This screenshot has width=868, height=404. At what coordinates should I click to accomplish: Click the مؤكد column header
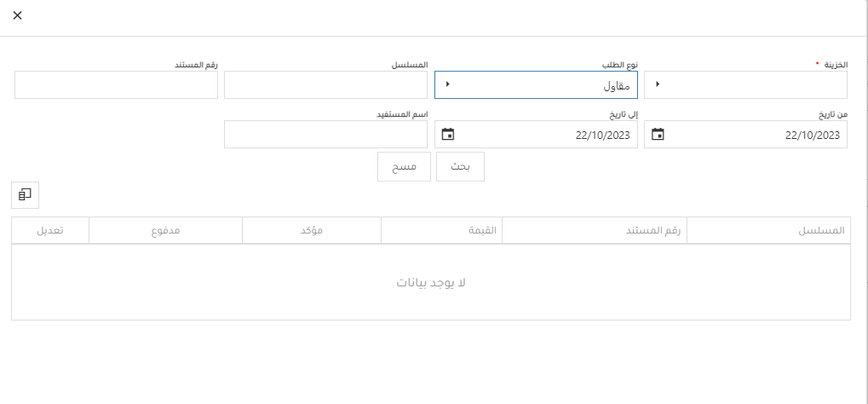click(x=312, y=231)
